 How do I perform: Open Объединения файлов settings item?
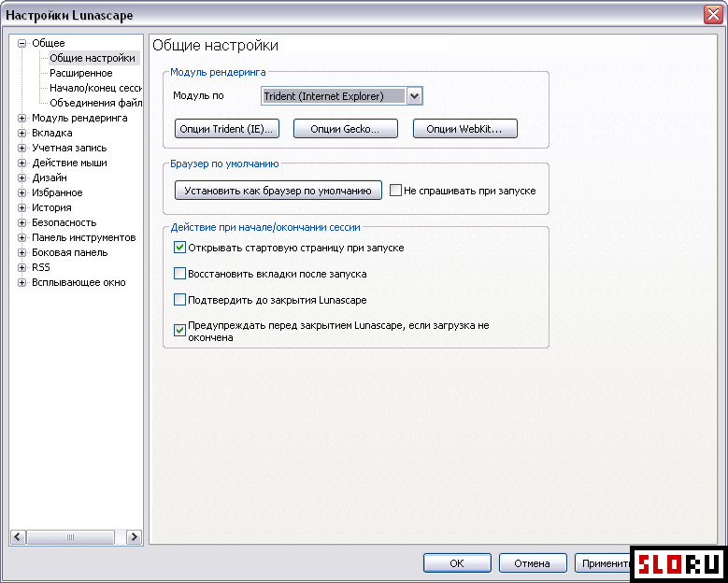pos(95,103)
